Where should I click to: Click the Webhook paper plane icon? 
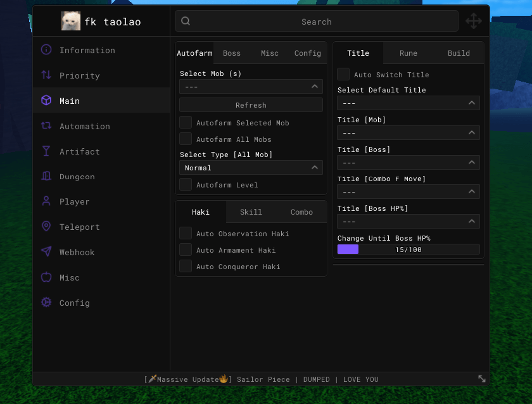click(x=46, y=251)
